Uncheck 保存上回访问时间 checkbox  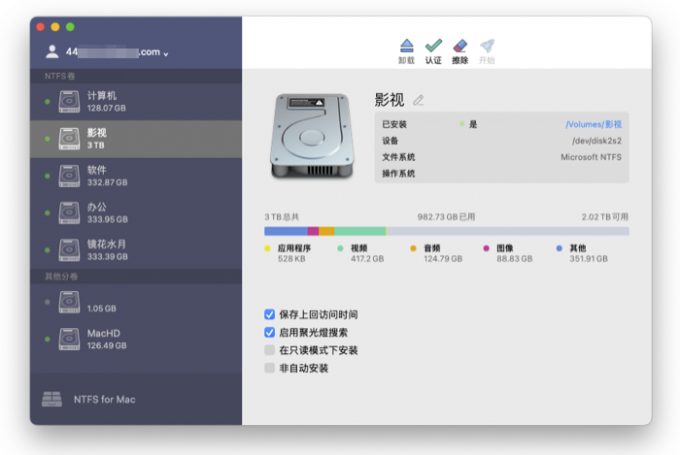[x=269, y=314]
